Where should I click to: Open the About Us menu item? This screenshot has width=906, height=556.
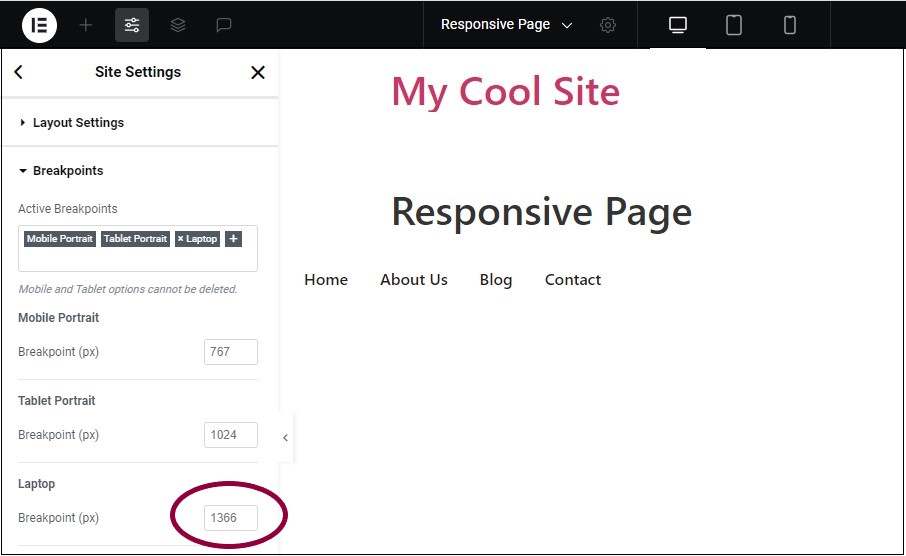tap(414, 280)
